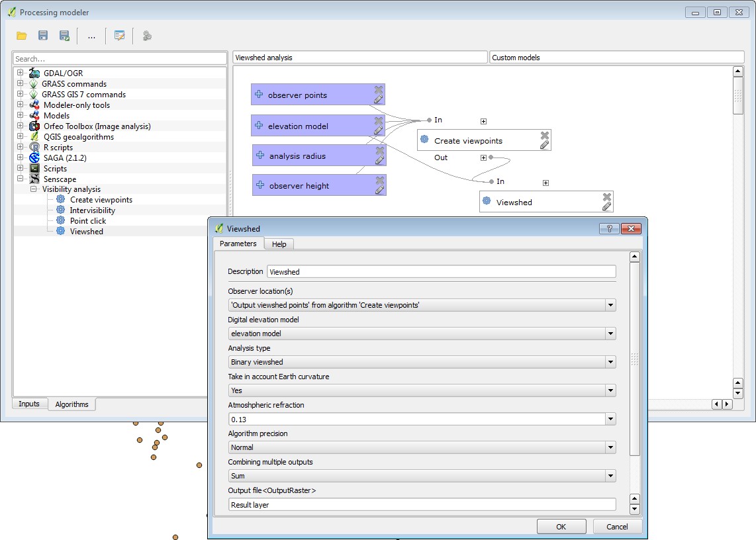756x540 pixels.
Task: Expand the Orfeo Toolbox node
Action: (21, 126)
